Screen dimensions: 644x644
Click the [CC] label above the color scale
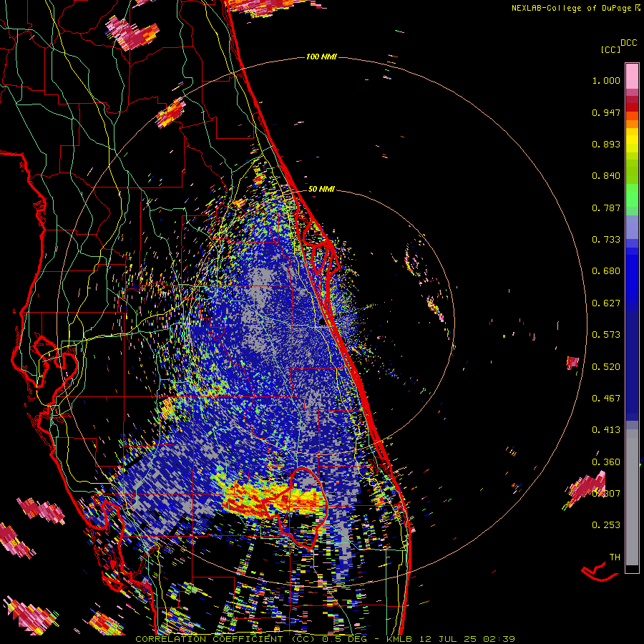(x=610, y=49)
